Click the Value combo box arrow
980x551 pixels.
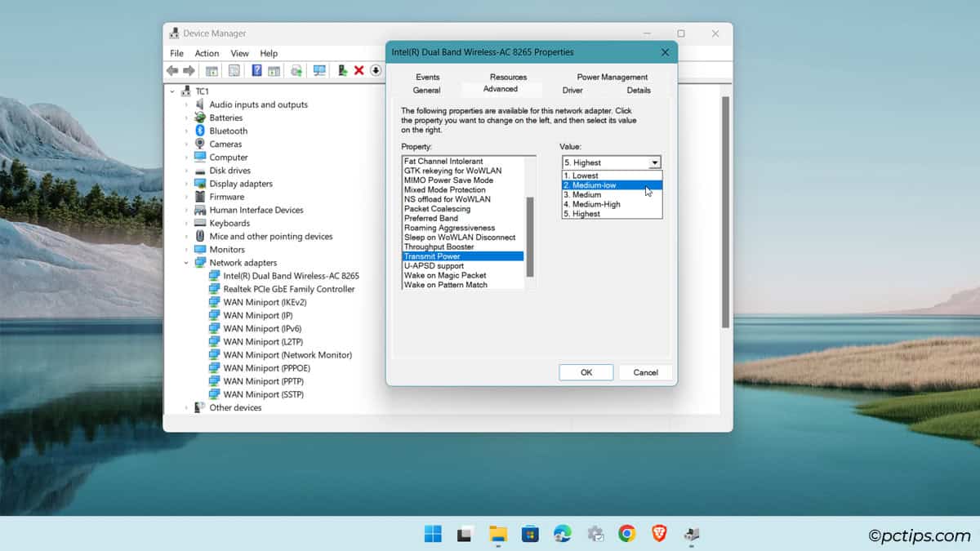click(x=654, y=162)
